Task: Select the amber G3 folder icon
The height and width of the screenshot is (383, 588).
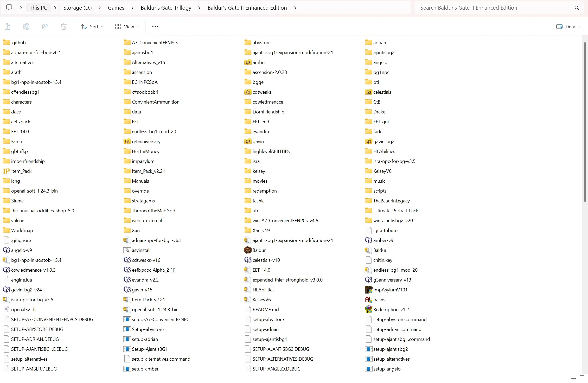Action: pyautogui.click(x=248, y=62)
